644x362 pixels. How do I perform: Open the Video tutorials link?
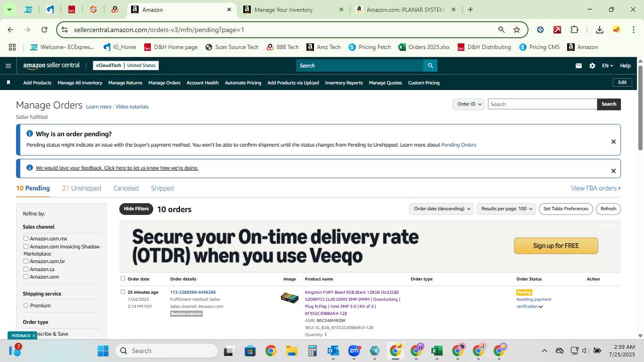132,107
